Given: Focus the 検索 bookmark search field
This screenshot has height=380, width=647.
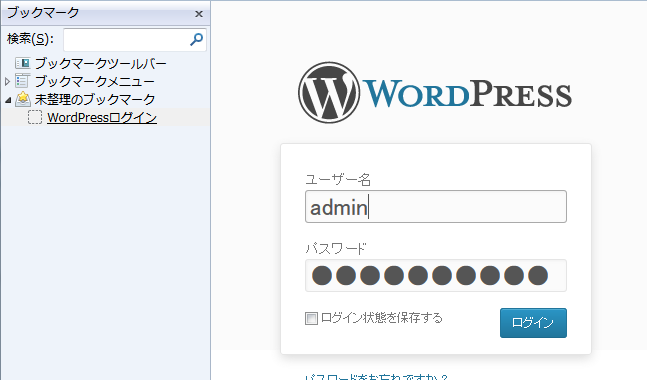Looking at the screenshot, I should coord(135,40).
